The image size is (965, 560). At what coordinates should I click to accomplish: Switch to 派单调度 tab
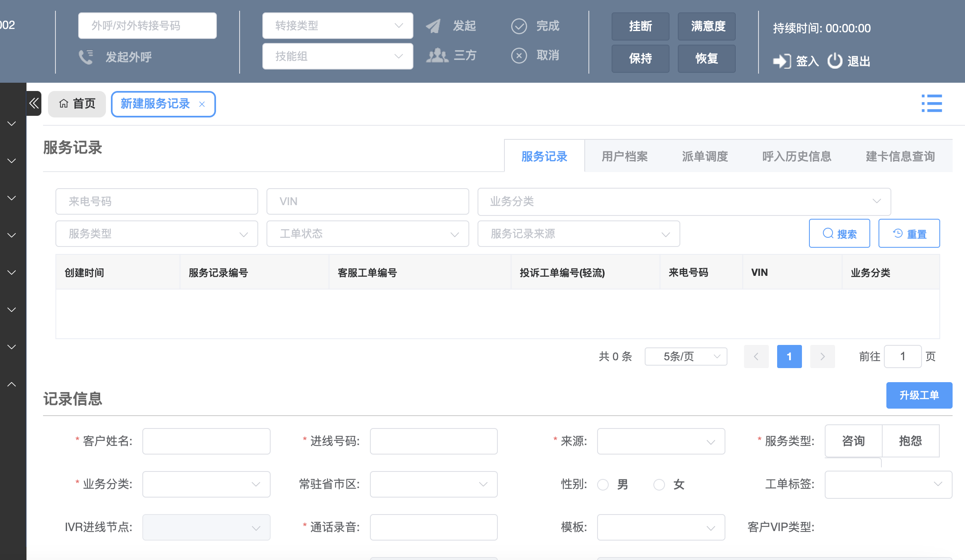click(705, 156)
